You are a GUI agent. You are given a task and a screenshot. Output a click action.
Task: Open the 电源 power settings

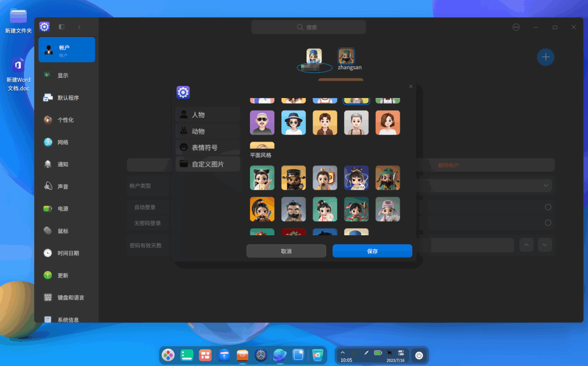pos(67,209)
